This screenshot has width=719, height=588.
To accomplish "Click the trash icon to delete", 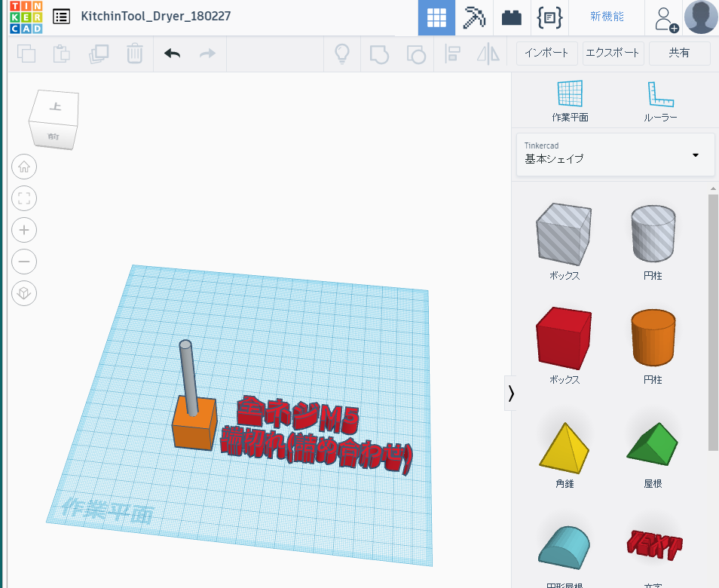I will click(x=135, y=54).
